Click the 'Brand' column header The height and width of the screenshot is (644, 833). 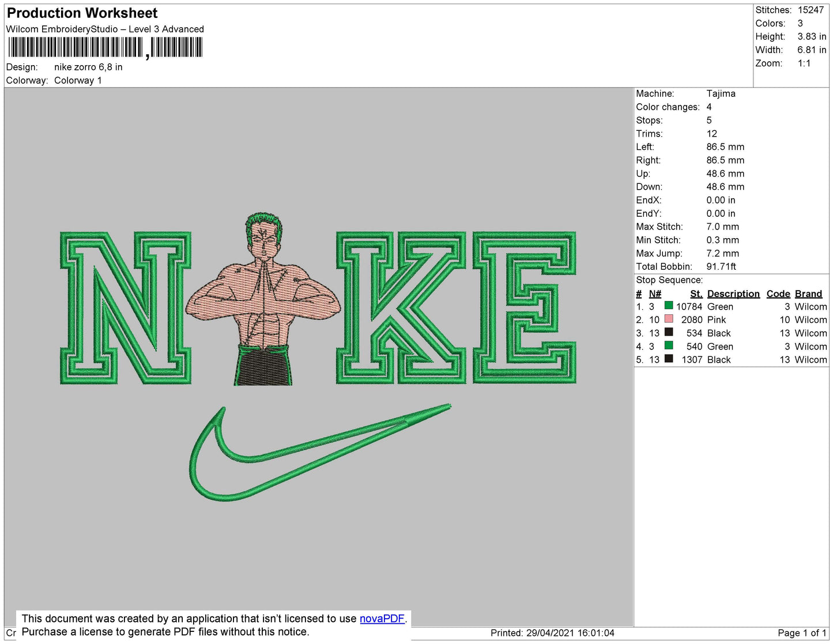[x=808, y=293]
